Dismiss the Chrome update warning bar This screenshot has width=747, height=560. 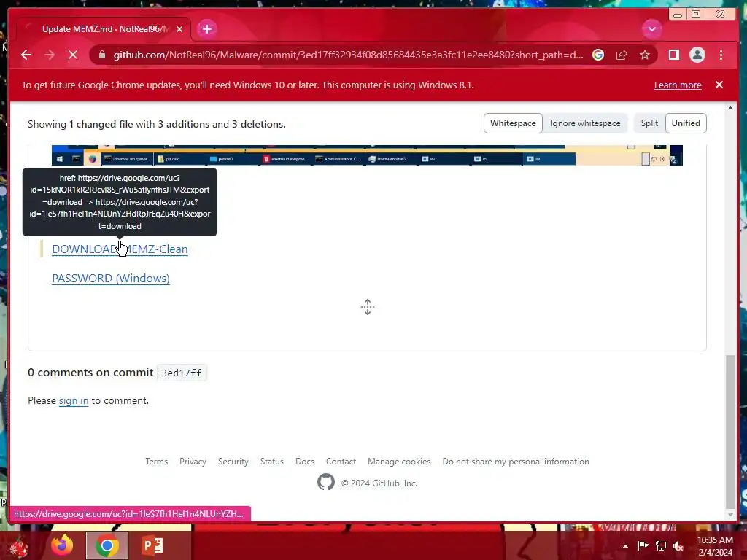tap(719, 85)
